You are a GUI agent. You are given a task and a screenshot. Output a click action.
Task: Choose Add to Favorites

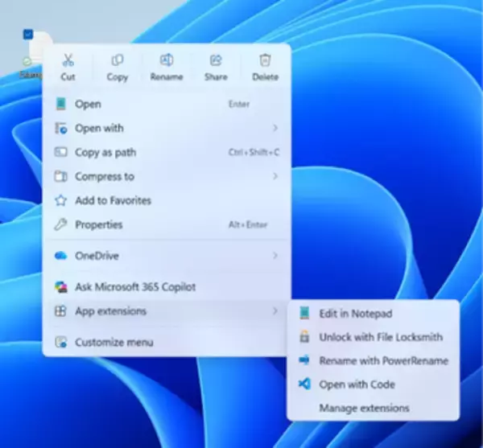click(167, 200)
